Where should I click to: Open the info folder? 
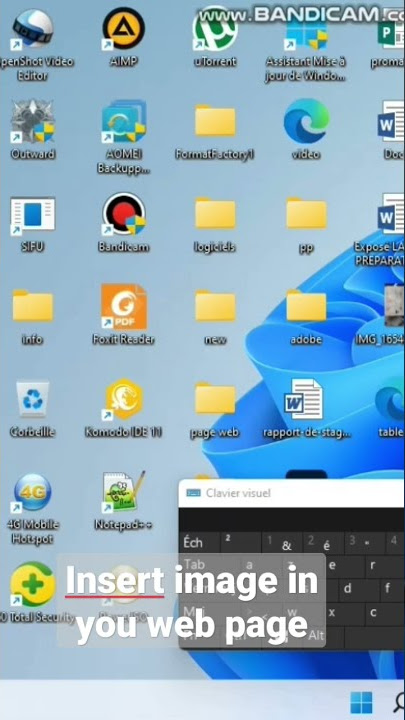coord(33,306)
